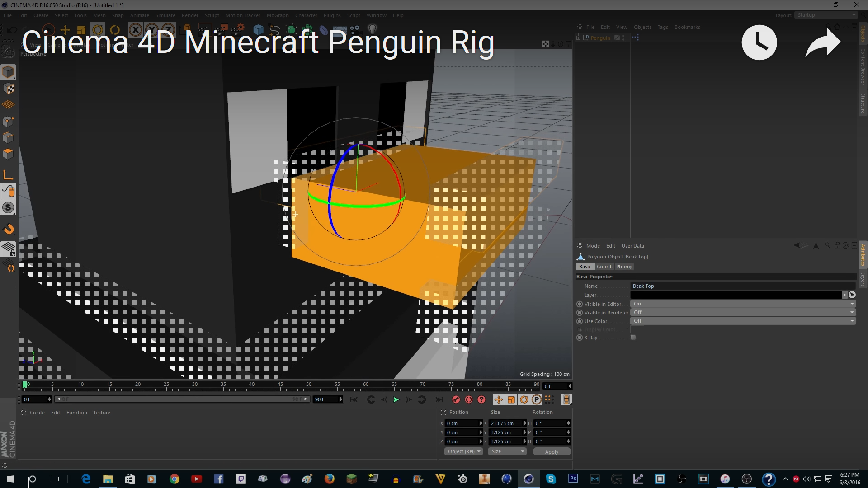868x488 pixels.
Task: Click the Size X value stepper arrows
Action: click(x=524, y=423)
